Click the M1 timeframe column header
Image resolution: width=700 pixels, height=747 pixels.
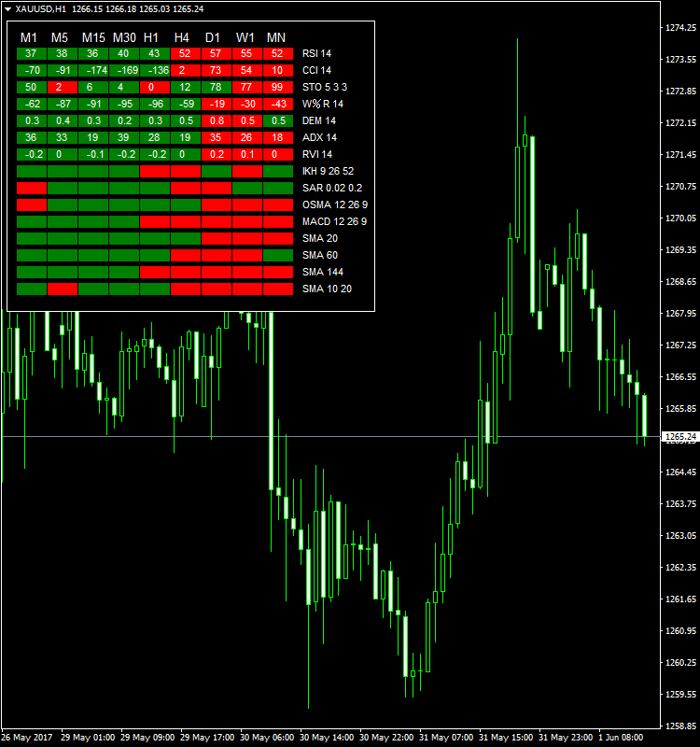coord(29,37)
